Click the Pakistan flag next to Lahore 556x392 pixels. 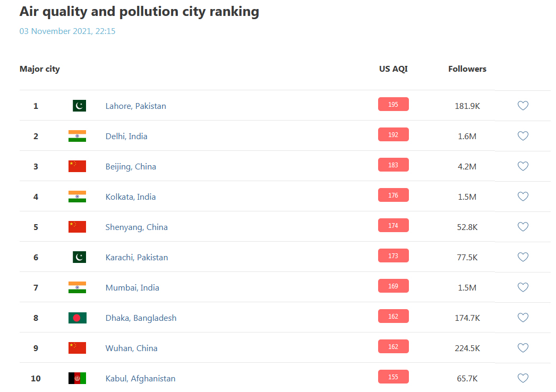[80, 106]
